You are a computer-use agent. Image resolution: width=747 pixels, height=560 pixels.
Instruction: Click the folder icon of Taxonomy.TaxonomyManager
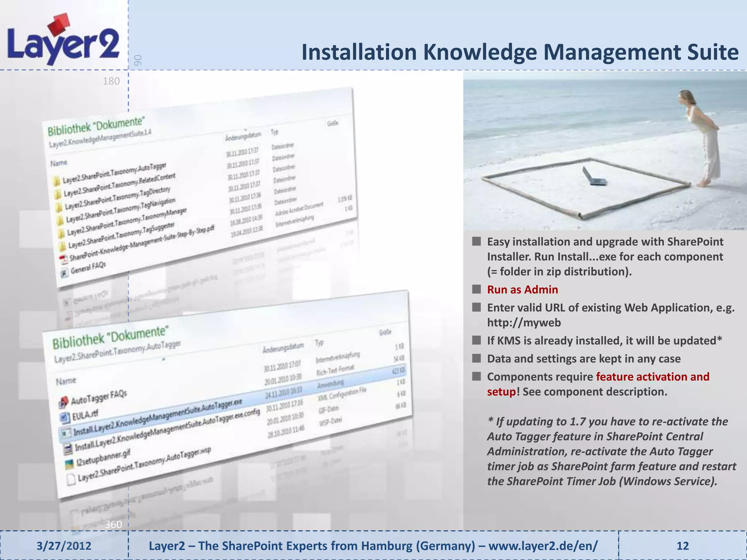coord(61,233)
